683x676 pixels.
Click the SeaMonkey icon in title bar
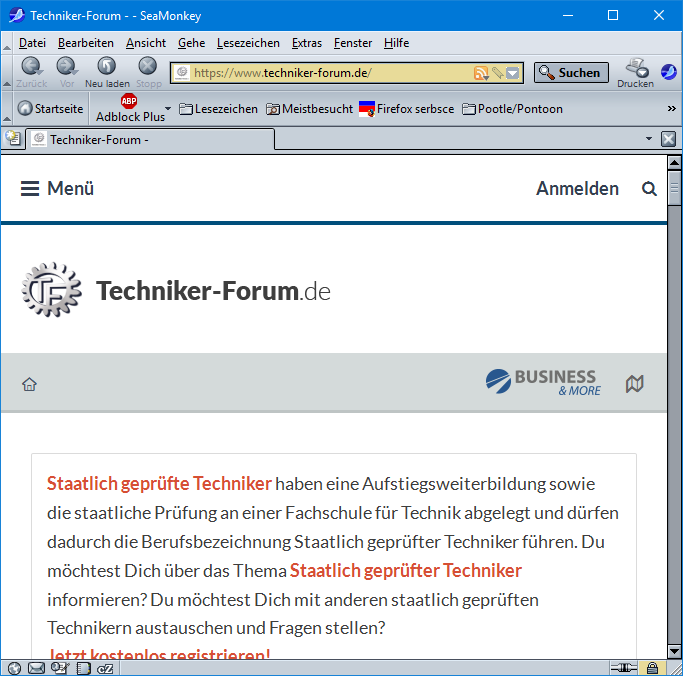17,16
